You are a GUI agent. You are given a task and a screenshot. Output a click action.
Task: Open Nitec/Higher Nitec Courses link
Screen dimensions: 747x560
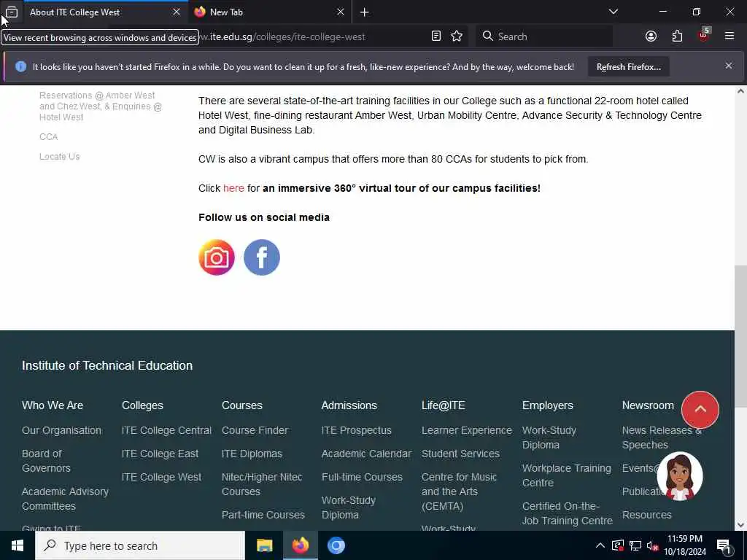(x=262, y=484)
